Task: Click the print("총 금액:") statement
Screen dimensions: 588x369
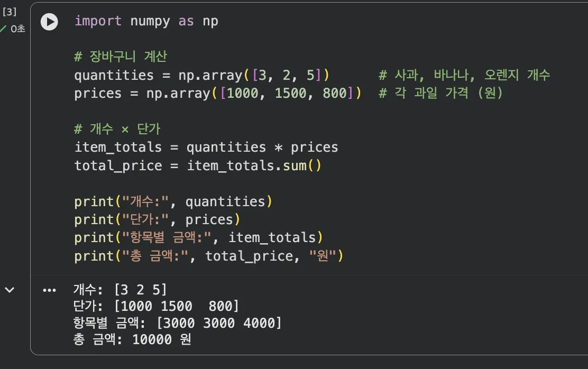Action: pyautogui.click(x=208, y=256)
